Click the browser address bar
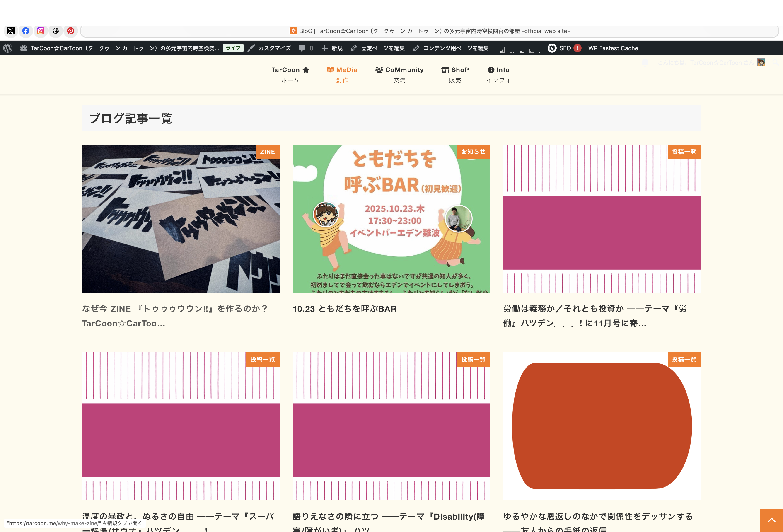This screenshot has height=532, width=783. tap(429, 31)
